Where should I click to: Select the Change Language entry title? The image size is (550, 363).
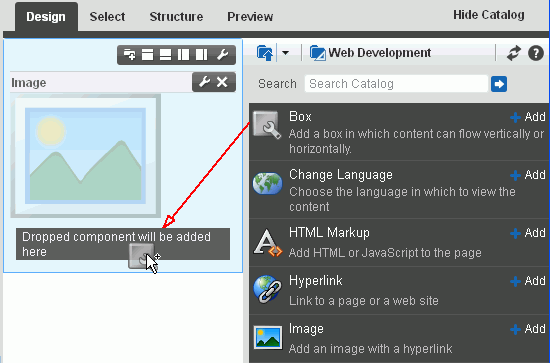click(x=341, y=175)
